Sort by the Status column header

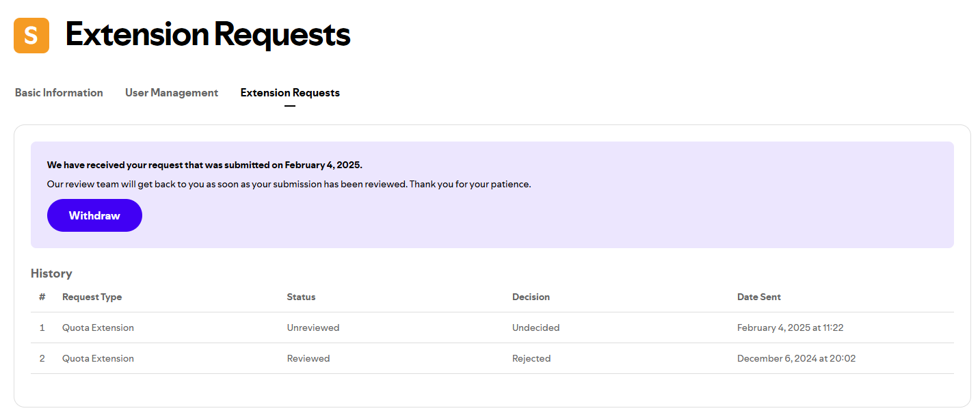301,297
